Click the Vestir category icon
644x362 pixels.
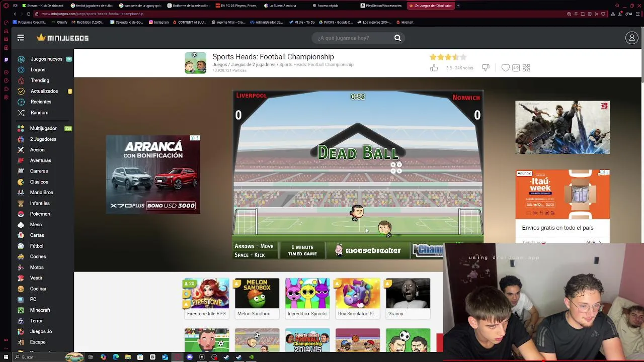click(21, 278)
